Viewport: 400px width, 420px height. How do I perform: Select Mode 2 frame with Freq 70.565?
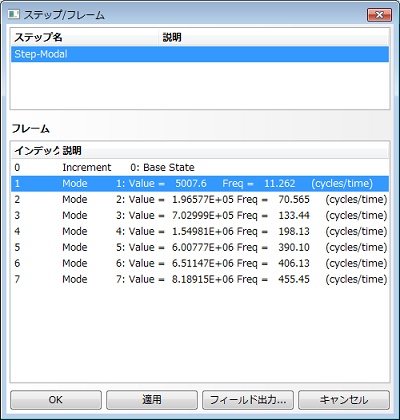[x=200, y=199]
